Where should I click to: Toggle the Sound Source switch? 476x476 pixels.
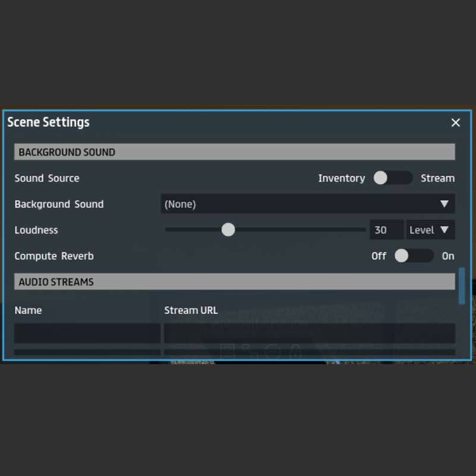[392, 178]
